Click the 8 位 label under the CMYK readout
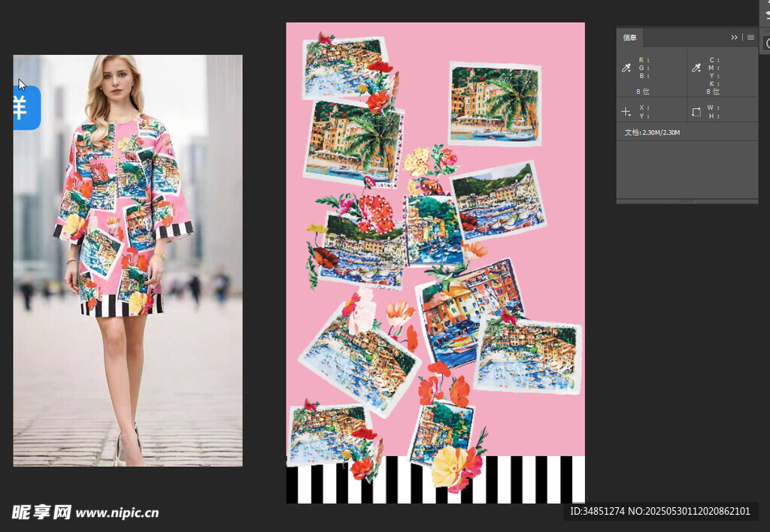770x532 pixels. click(713, 91)
